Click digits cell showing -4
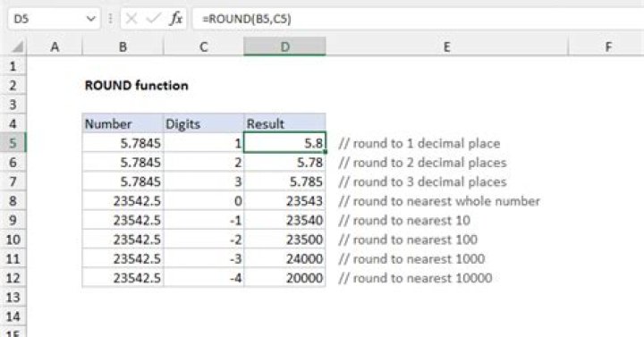The image size is (644, 337). click(203, 278)
